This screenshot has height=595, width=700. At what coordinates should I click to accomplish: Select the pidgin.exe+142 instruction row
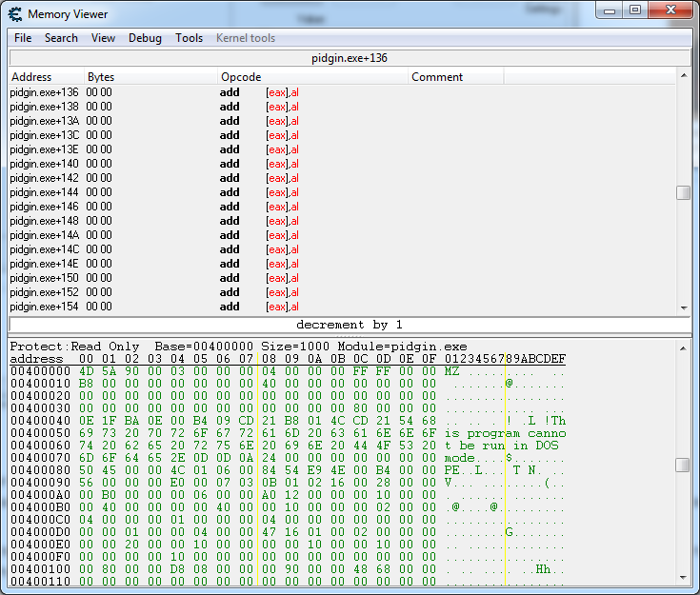coord(342,178)
